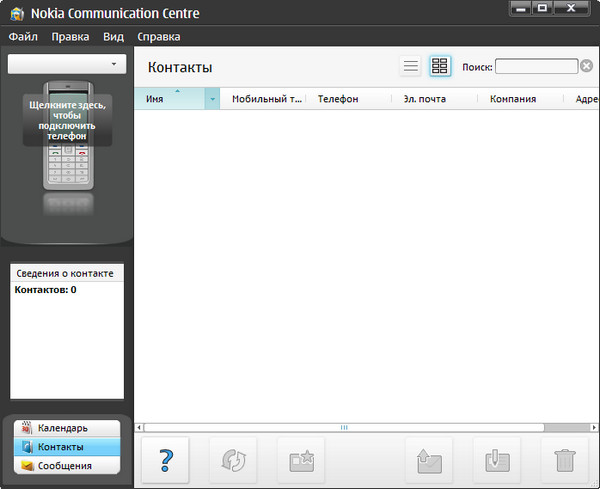Click the export upload arrow icon

pos(429,460)
